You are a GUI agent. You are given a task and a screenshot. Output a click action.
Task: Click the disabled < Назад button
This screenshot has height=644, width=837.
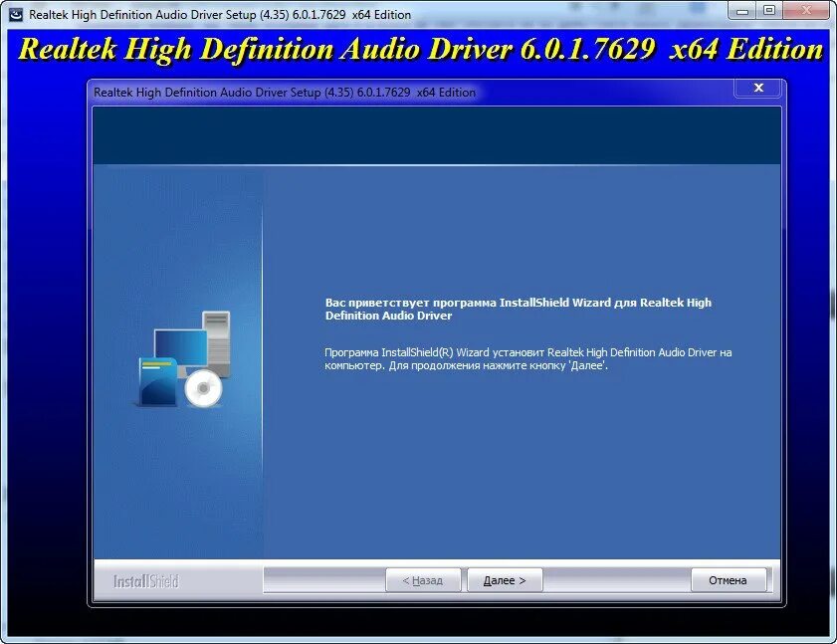coord(423,580)
